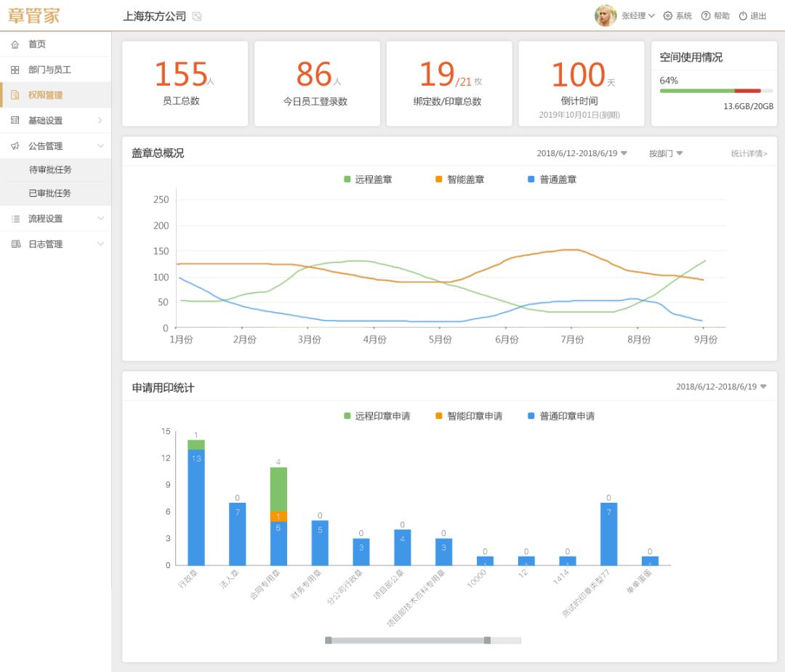
Task: Expand the 基础设置 chevron
Action: coord(100,121)
